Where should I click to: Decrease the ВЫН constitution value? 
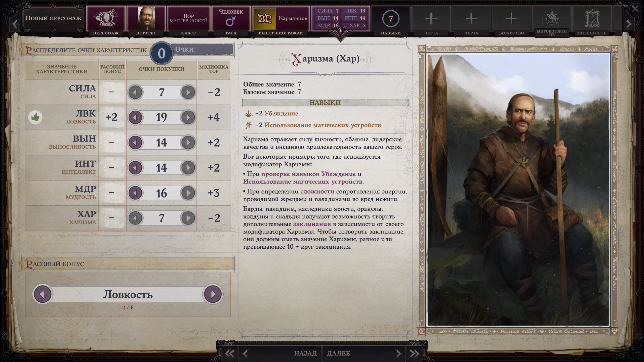point(135,143)
